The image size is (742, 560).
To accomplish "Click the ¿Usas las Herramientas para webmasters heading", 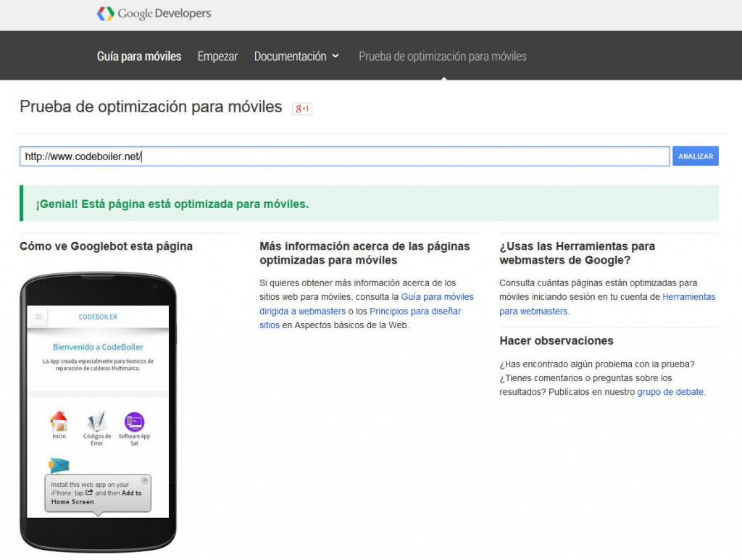I will pyautogui.click(x=578, y=253).
